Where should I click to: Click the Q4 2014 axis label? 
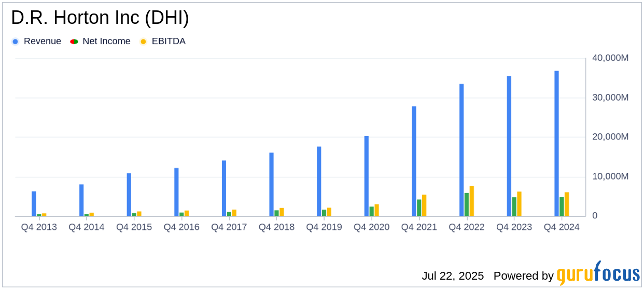87,227
